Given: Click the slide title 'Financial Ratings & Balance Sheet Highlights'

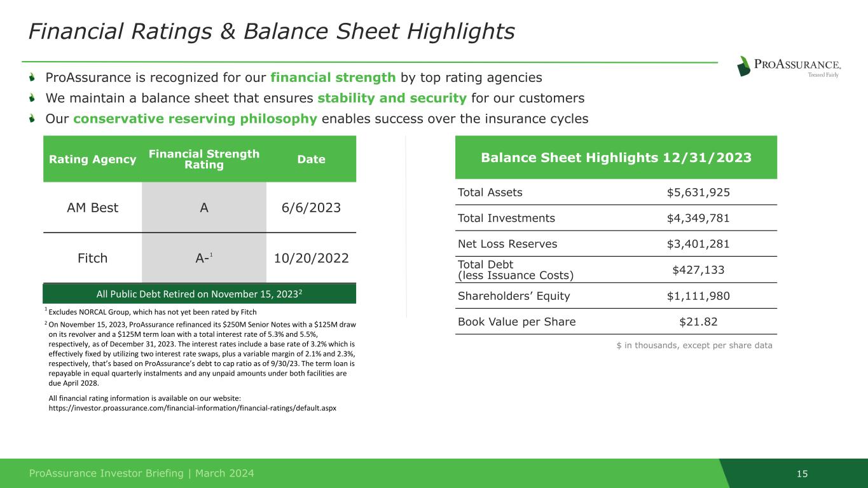Looking at the screenshot, I should point(272,30).
